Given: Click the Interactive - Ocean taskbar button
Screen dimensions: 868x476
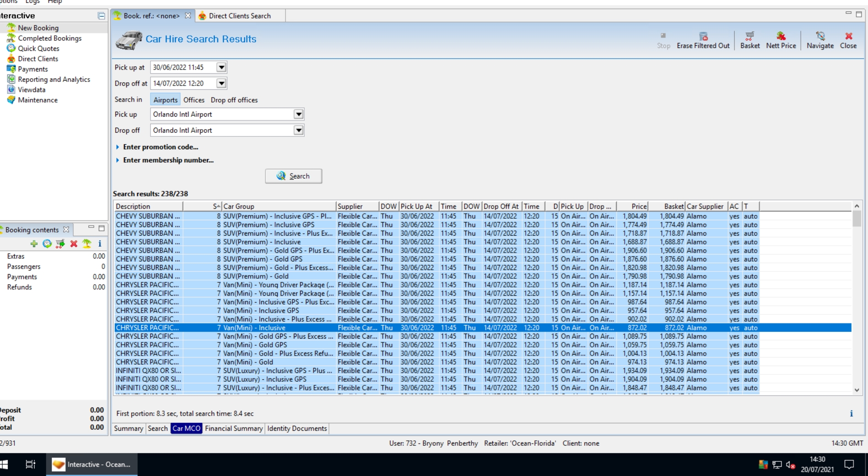Looking at the screenshot, I should point(92,465).
